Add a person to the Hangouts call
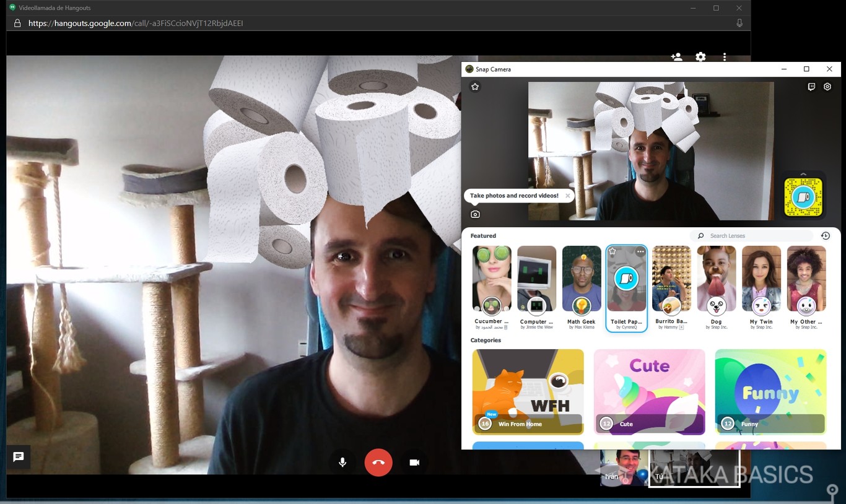Viewport: 846px width, 504px height. coord(676,57)
